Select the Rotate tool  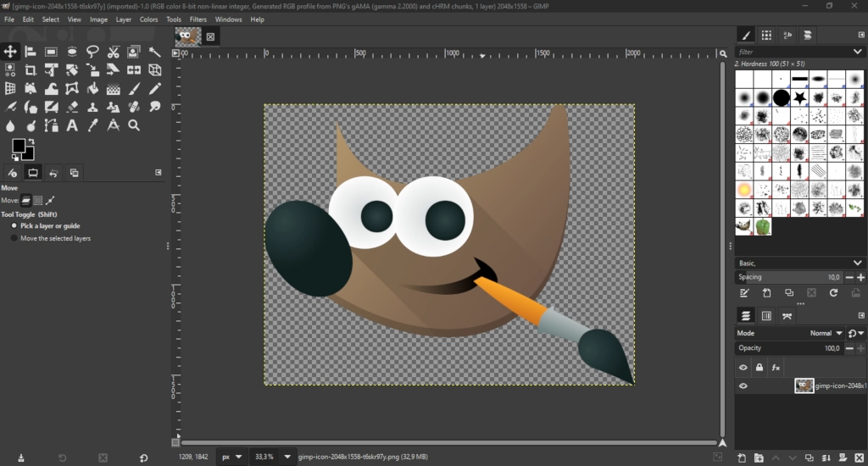tap(72, 69)
